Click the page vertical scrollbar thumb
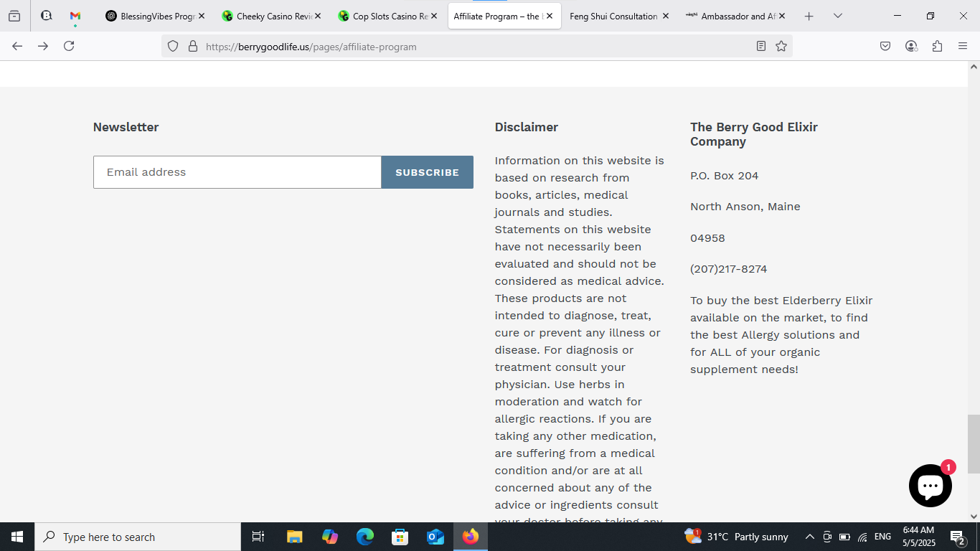The height and width of the screenshot is (551, 980). [x=974, y=443]
